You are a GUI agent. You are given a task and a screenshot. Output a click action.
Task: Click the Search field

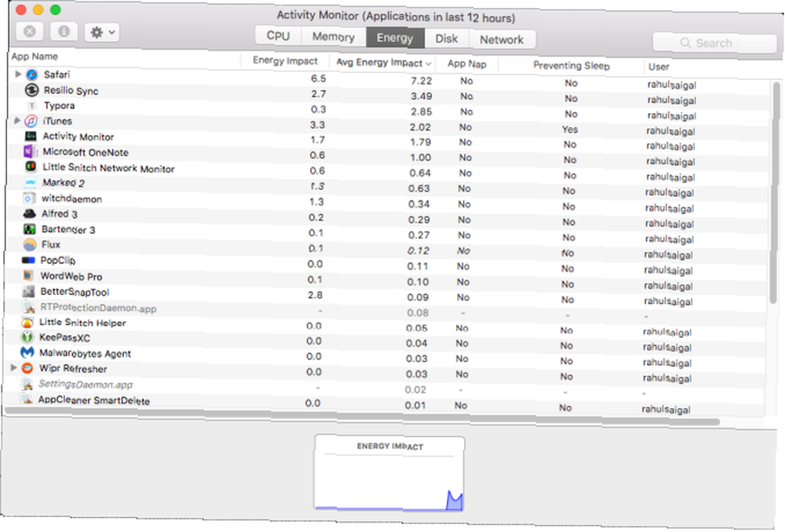[x=714, y=43]
